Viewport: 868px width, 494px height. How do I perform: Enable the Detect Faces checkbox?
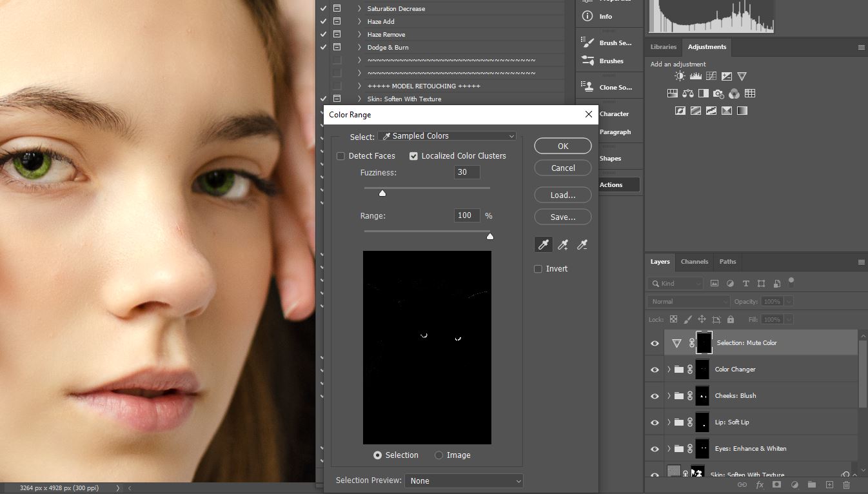pos(340,156)
